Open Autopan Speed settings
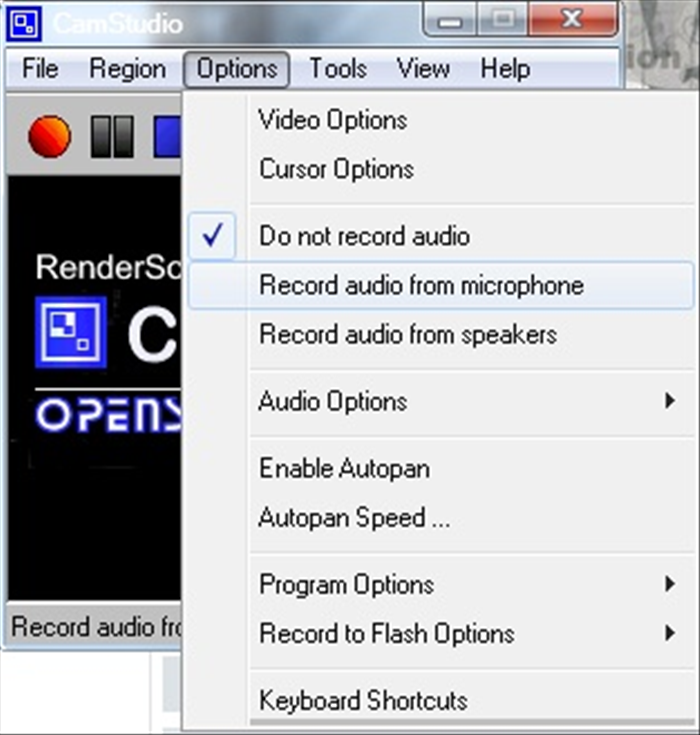This screenshot has width=700, height=735. [x=441, y=518]
